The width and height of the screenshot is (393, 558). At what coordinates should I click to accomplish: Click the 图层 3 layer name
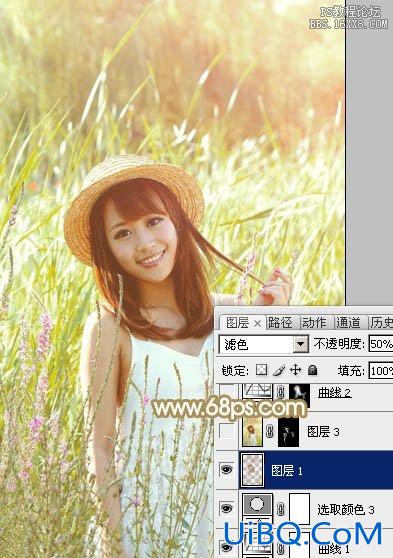pyautogui.click(x=323, y=432)
